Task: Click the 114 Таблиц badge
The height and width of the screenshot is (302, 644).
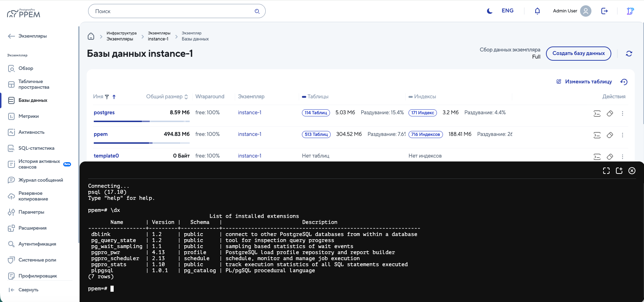Action: coord(316,113)
